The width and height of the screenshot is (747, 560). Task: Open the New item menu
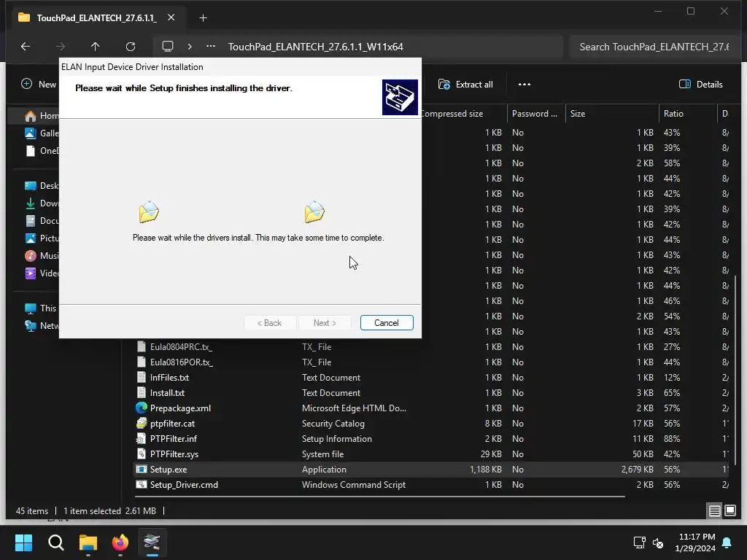pos(39,85)
